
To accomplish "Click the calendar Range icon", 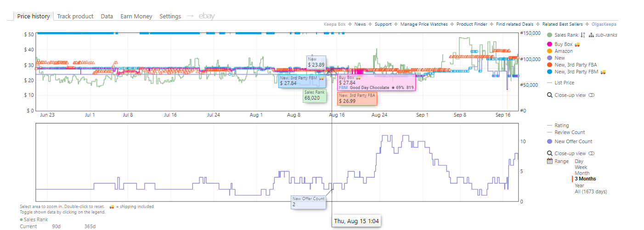I will coord(550,161).
